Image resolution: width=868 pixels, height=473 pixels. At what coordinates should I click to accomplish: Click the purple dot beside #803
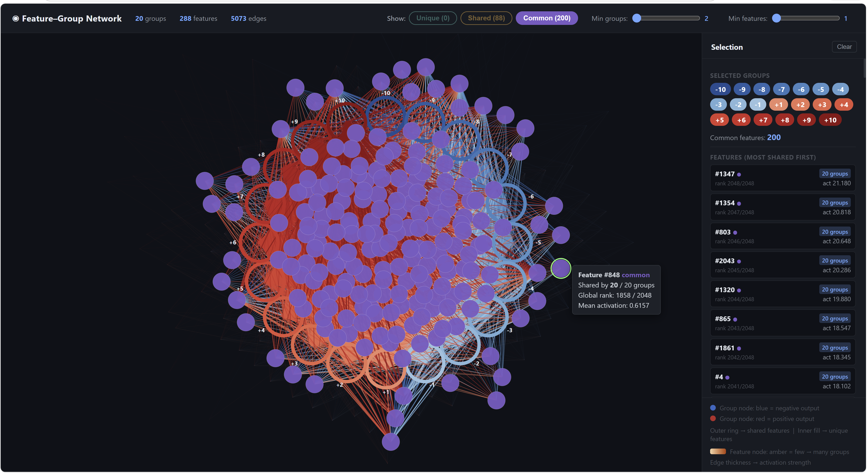click(x=735, y=233)
